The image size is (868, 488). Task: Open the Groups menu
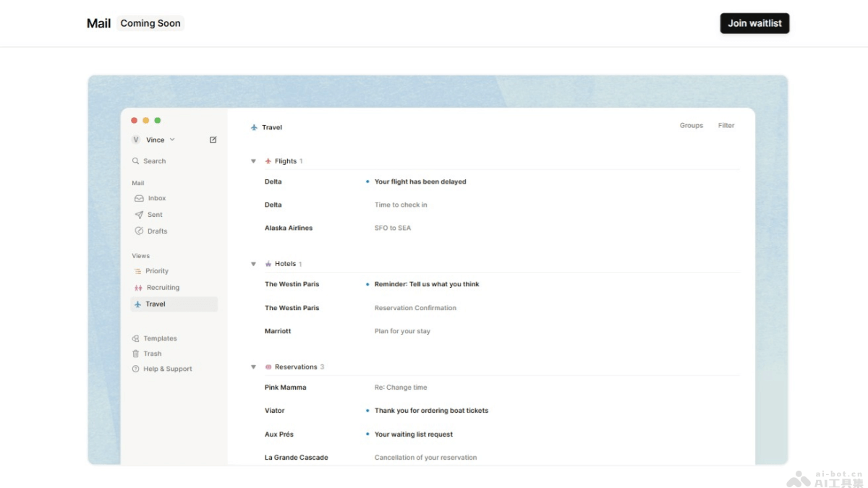click(691, 125)
